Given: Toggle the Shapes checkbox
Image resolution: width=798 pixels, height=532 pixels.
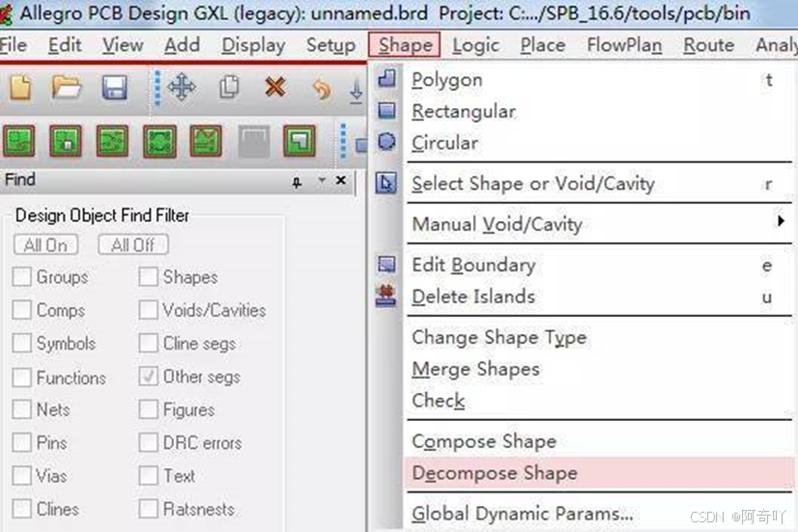Looking at the screenshot, I should point(148,277).
